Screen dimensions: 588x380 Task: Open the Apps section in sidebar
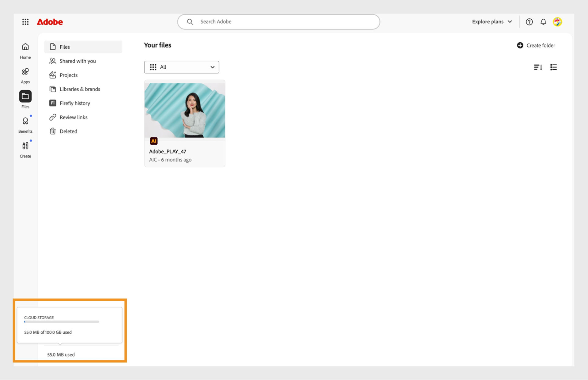(x=25, y=74)
